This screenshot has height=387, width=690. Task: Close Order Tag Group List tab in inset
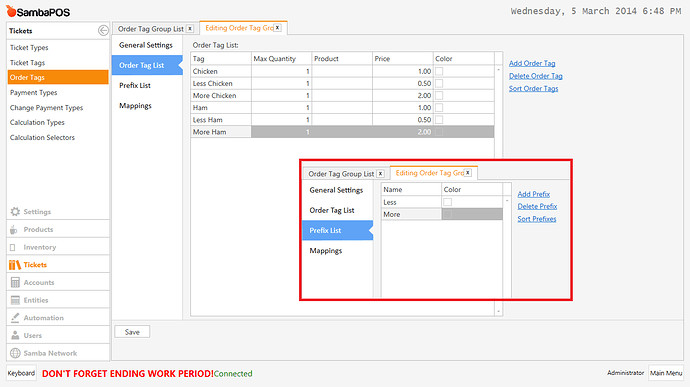380,173
